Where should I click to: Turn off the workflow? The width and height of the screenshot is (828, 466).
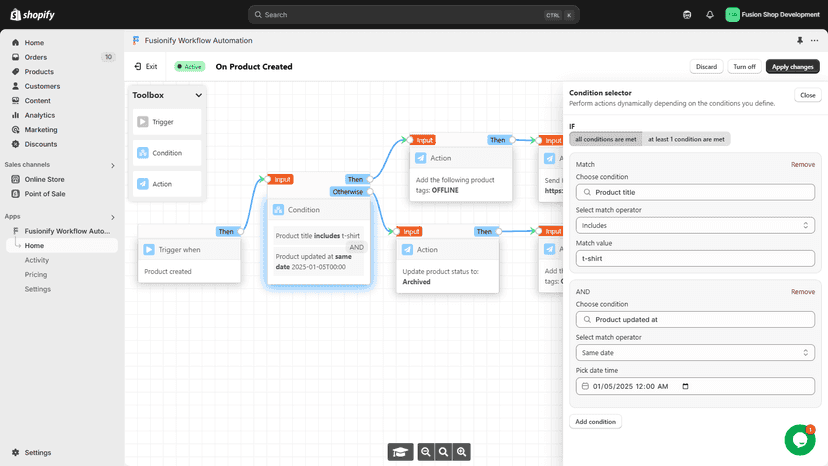pos(744,67)
